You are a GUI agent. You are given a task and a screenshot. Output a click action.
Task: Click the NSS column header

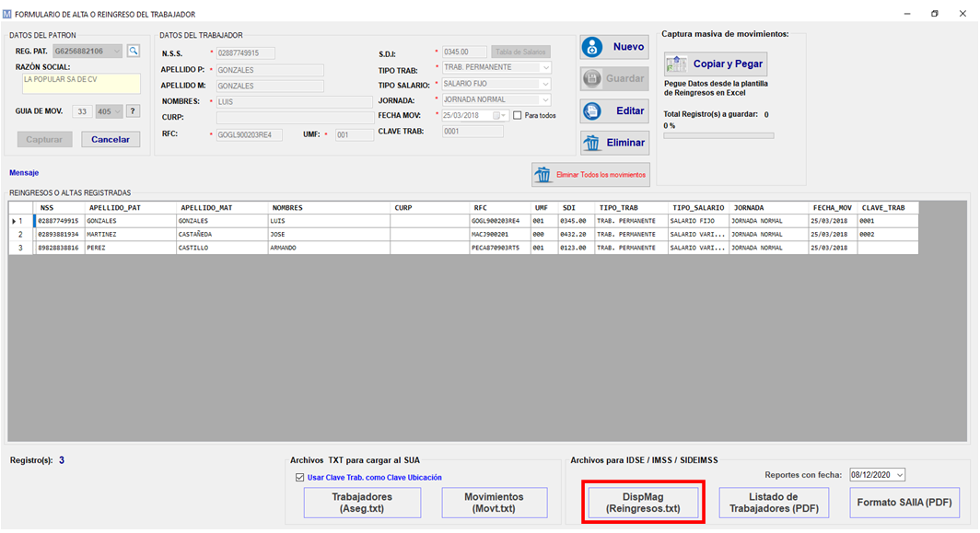click(59, 208)
